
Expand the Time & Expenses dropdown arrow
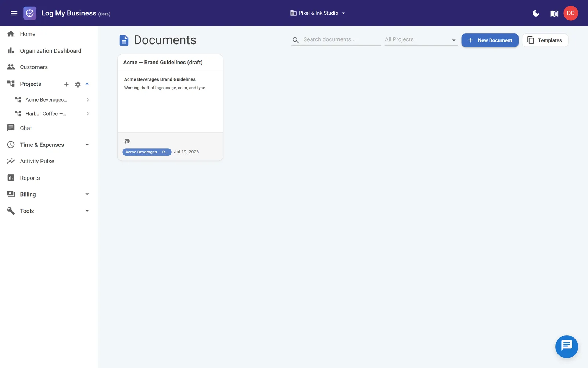pyautogui.click(x=87, y=145)
